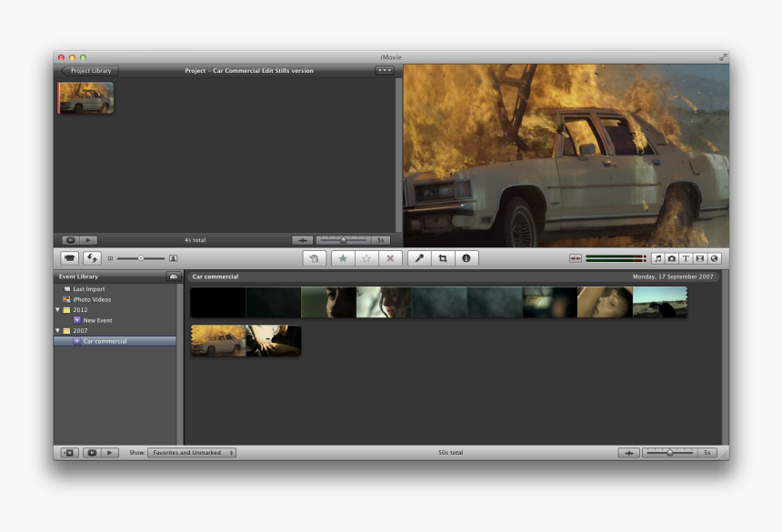The image size is (782, 532).
Task: Open the Titles browser with the T icon
Action: tap(686, 258)
